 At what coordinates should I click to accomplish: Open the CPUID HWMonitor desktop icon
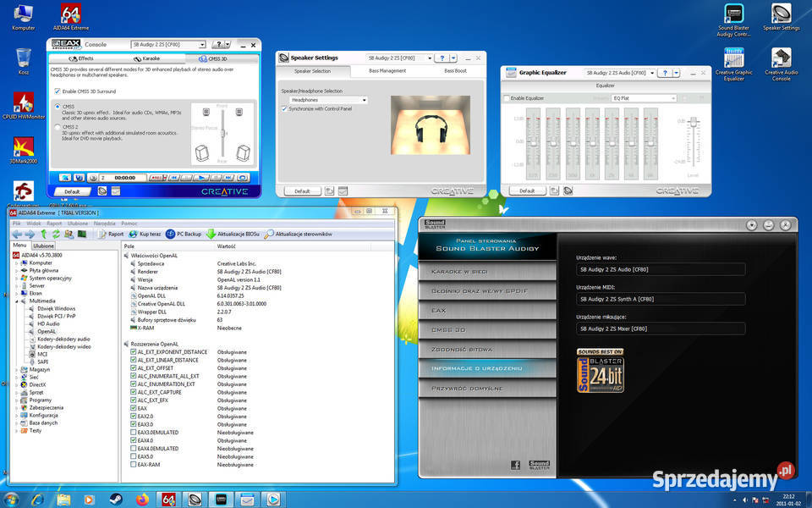click(24, 106)
